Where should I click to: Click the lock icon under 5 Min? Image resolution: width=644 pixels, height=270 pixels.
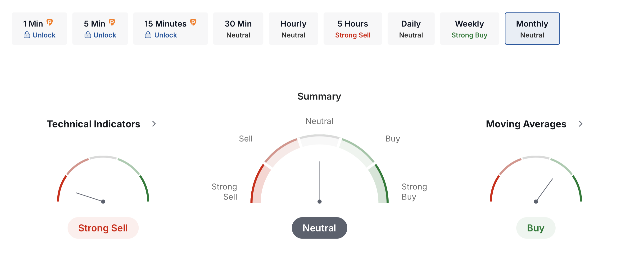tap(88, 35)
